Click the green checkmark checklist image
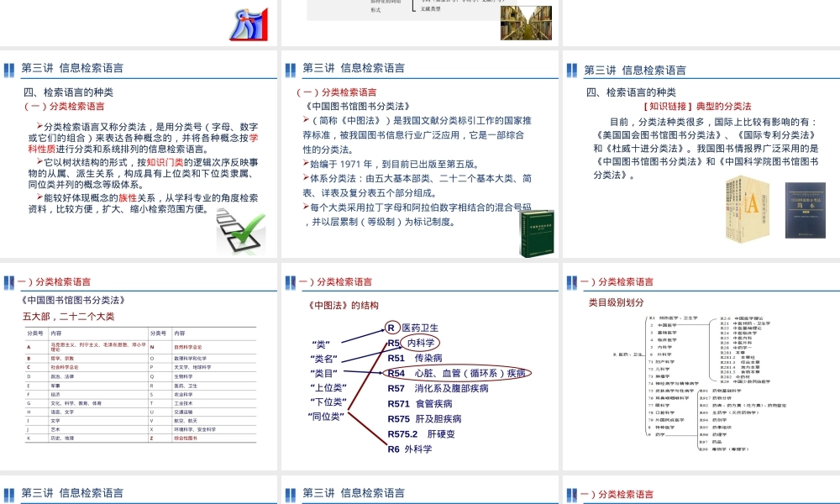Viewport: 840px width, 504px height. coord(240,232)
